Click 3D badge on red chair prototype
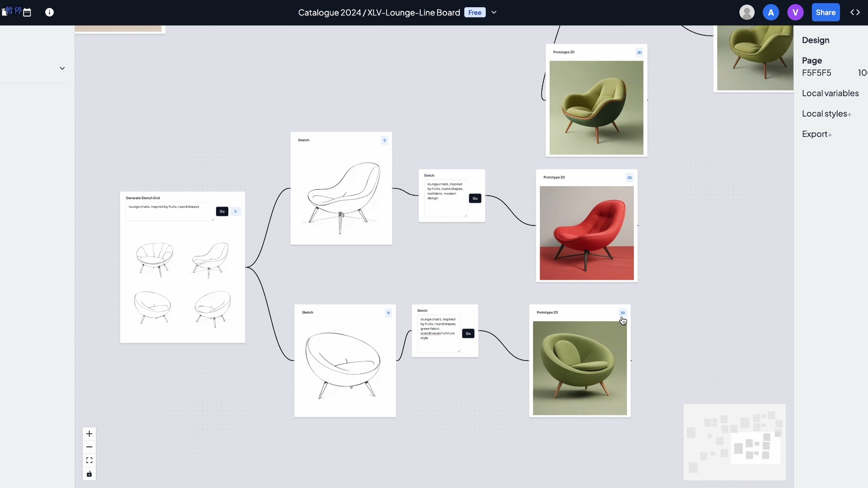The height and width of the screenshot is (488, 868). [x=629, y=178]
